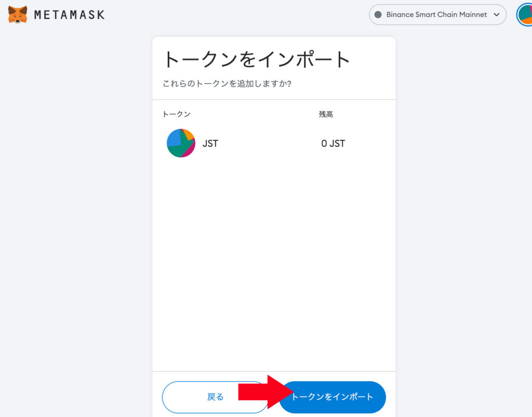Click the divider line under the subtitle
The width and height of the screenshot is (532, 417).
(x=274, y=99)
